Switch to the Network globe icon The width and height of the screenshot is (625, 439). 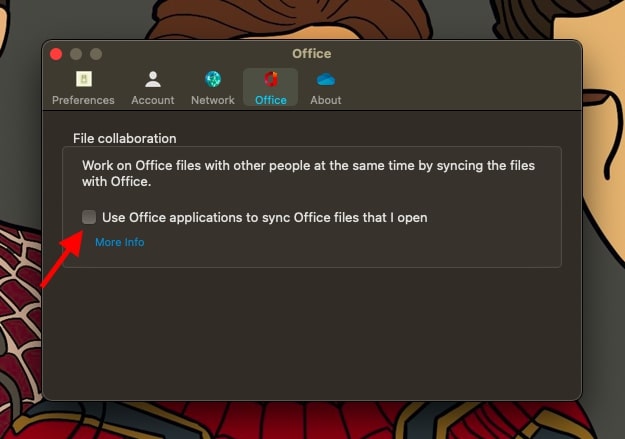pyautogui.click(x=212, y=79)
